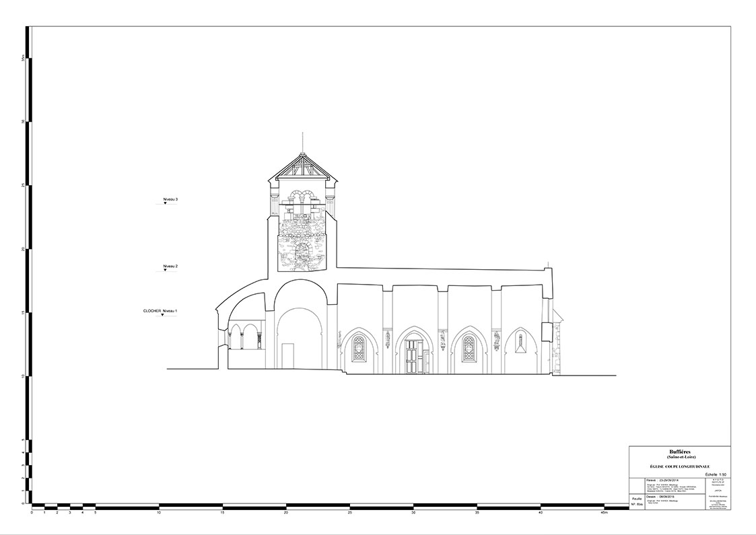Screen dimensions: 756x535
Task: Select the Feuille N° cell
Action: click(635, 502)
